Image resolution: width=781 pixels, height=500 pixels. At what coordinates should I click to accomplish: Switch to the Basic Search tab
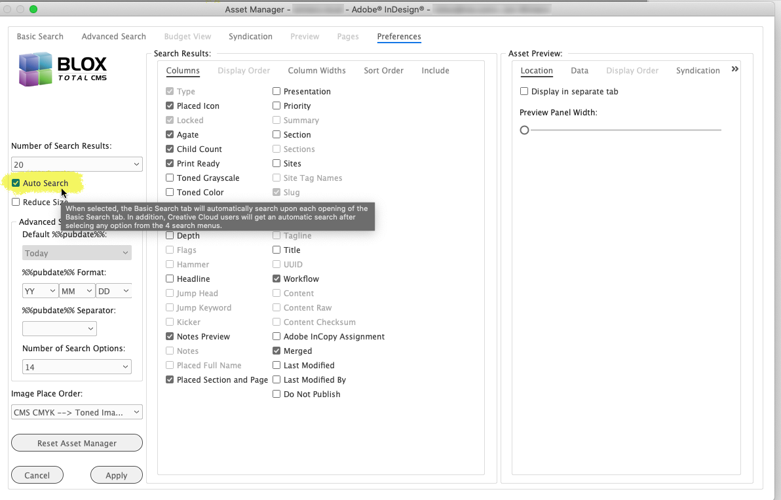(40, 36)
